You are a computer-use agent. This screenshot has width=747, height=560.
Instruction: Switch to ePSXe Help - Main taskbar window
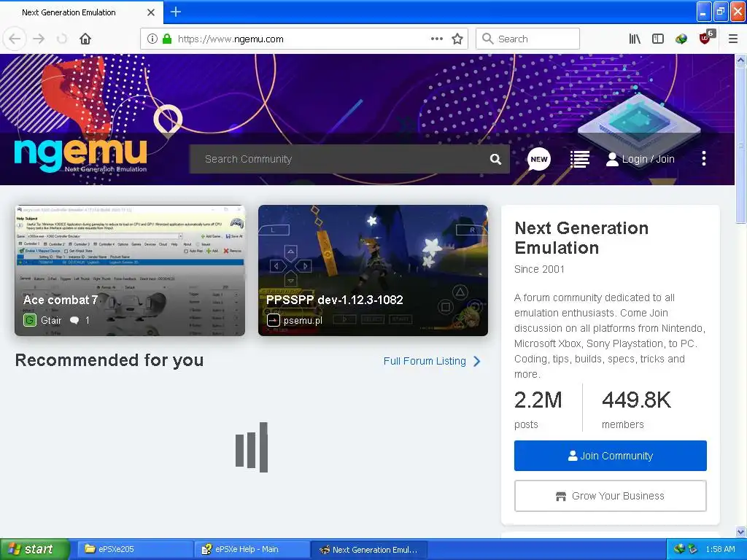click(x=252, y=549)
